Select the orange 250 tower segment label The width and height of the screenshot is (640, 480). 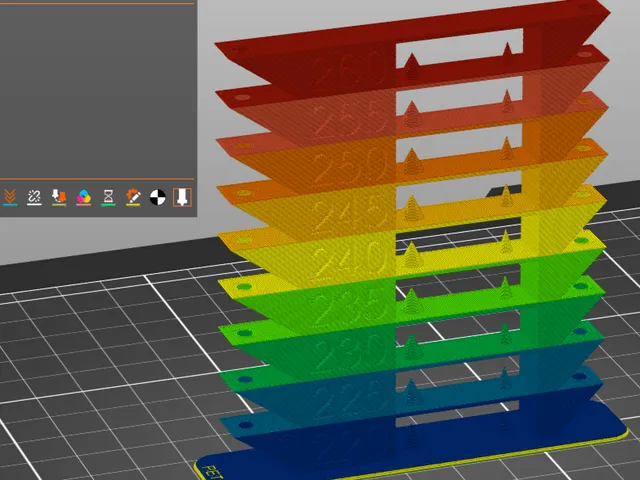pyautogui.click(x=351, y=167)
